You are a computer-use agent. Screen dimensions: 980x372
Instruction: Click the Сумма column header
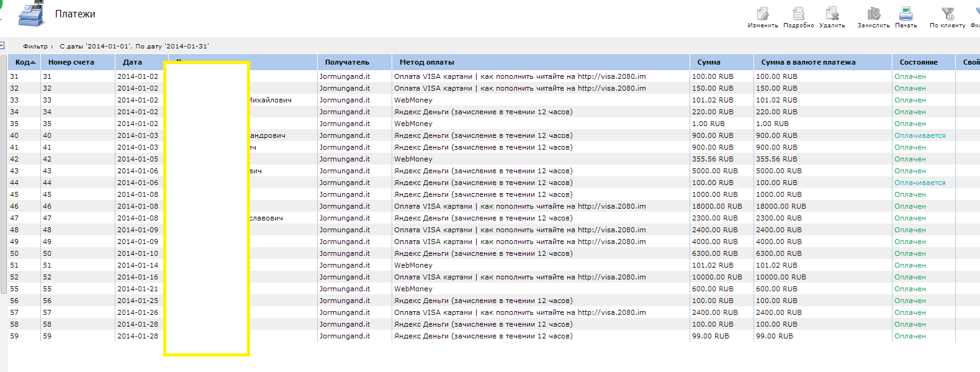[709, 62]
